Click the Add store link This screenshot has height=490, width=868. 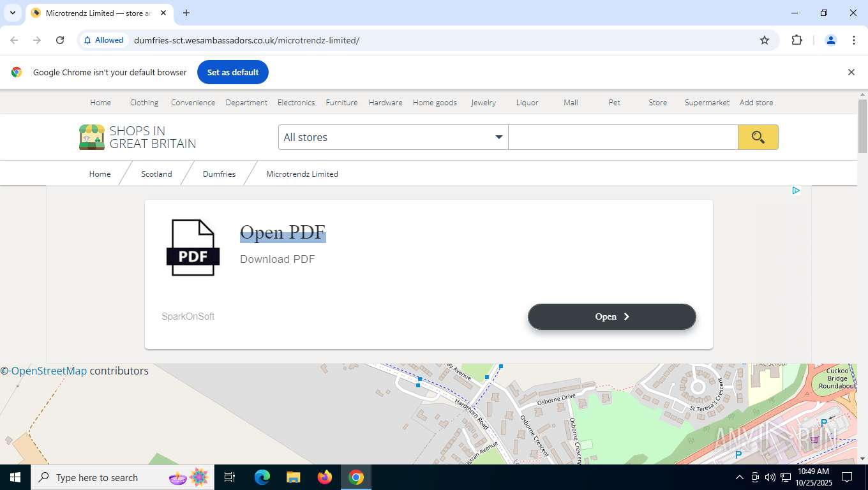[756, 103]
